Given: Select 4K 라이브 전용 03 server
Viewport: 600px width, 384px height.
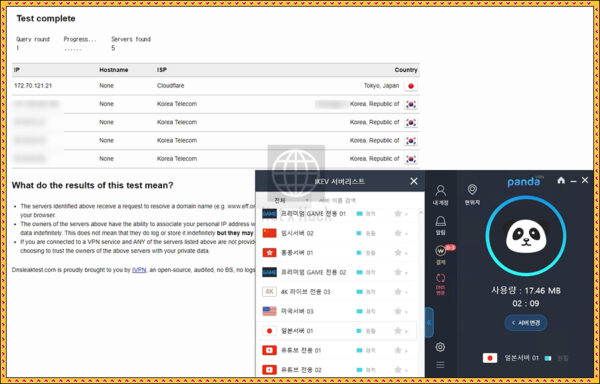Looking at the screenshot, I should [336, 291].
